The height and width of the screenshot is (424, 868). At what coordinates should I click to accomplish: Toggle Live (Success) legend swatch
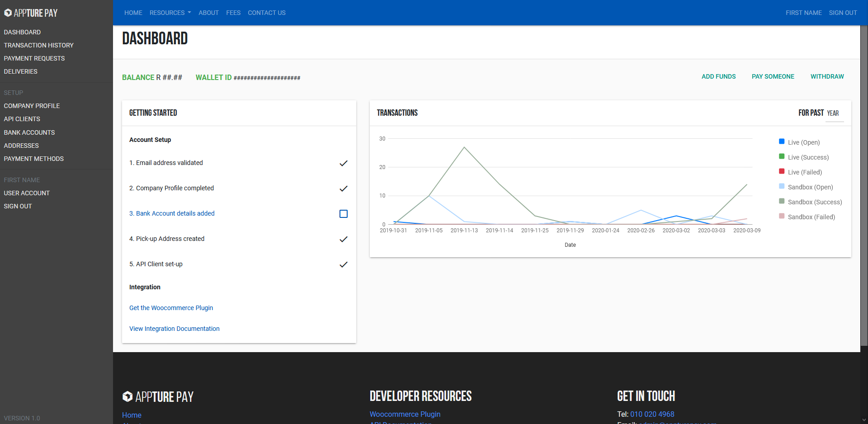[x=782, y=156]
